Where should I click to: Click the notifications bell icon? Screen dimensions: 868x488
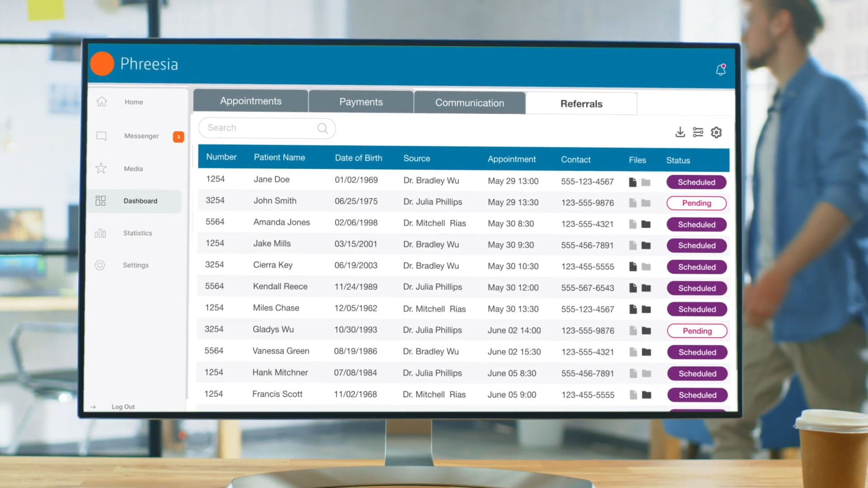pyautogui.click(x=721, y=70)
